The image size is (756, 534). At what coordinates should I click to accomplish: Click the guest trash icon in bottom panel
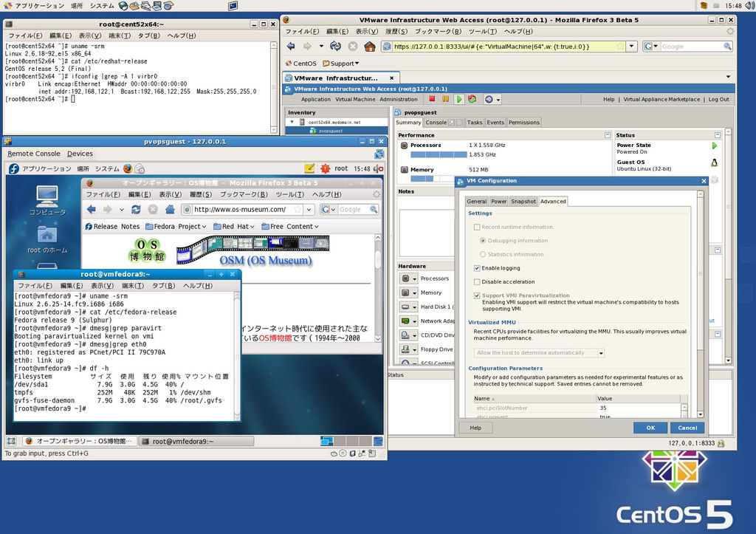(x=379, y=441)
